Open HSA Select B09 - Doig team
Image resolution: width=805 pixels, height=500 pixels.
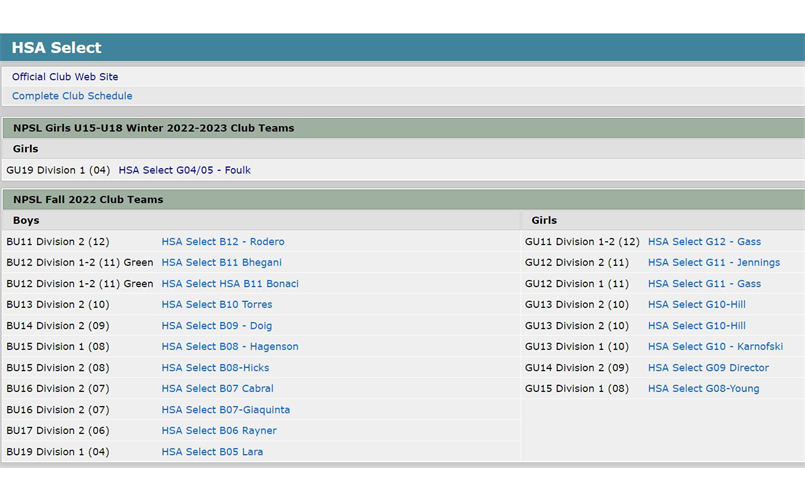217,326
